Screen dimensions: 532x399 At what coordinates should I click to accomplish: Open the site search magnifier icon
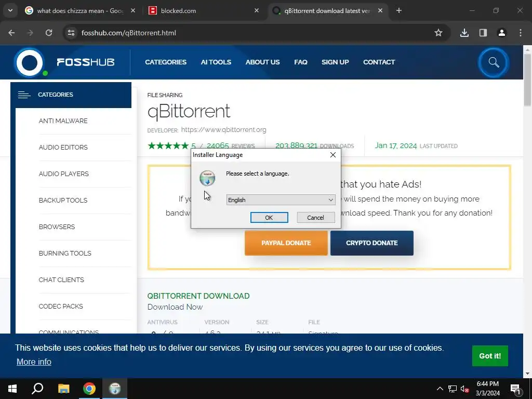[x=494, y=63]
